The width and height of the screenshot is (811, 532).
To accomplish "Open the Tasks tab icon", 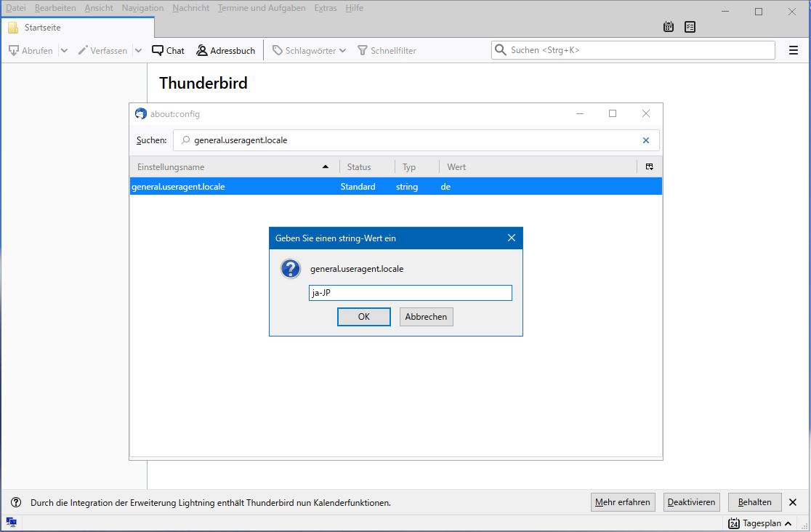I will (690, 27).
